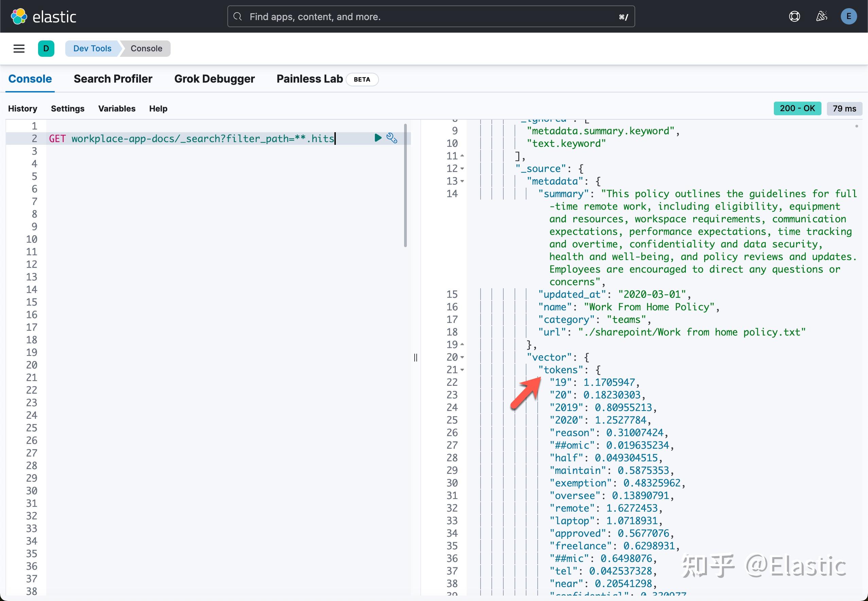
Task: Collapse the vector object on line 20
Action: 463,357
